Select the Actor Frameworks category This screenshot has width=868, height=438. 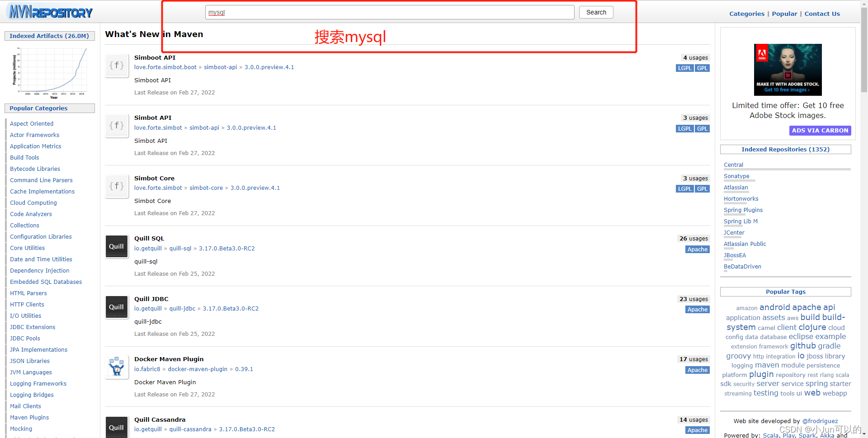34,135
